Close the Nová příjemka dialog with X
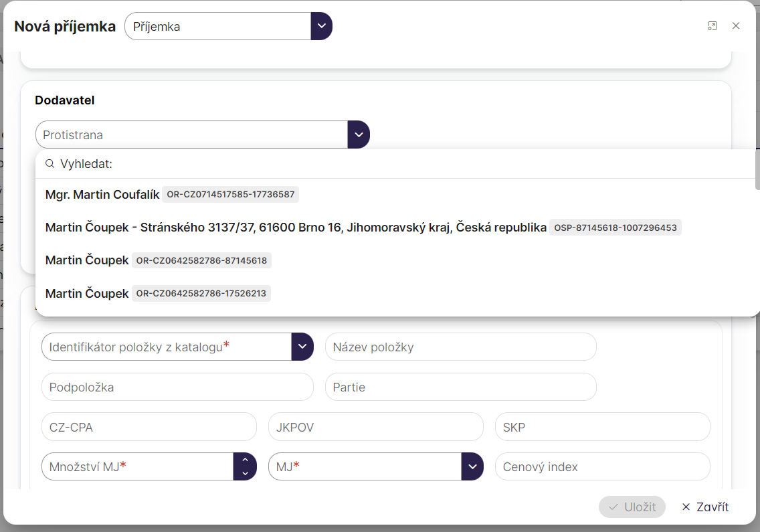This screenshot has height=532, width=760. pos(736,26)
